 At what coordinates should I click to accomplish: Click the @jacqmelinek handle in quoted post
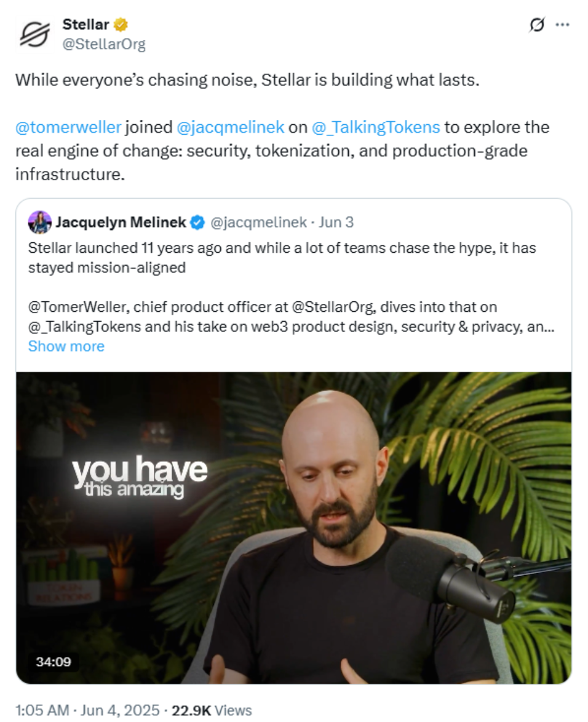(258, 223)
